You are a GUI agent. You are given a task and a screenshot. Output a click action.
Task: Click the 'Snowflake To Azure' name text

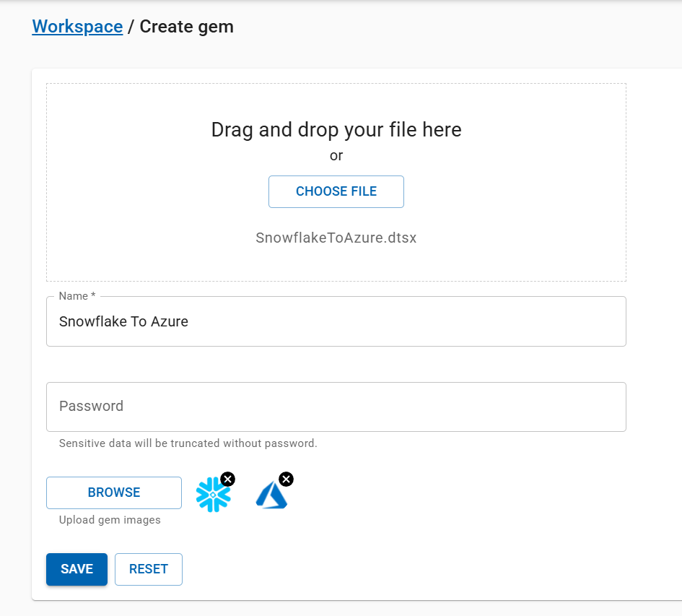(x=123, y=322)
